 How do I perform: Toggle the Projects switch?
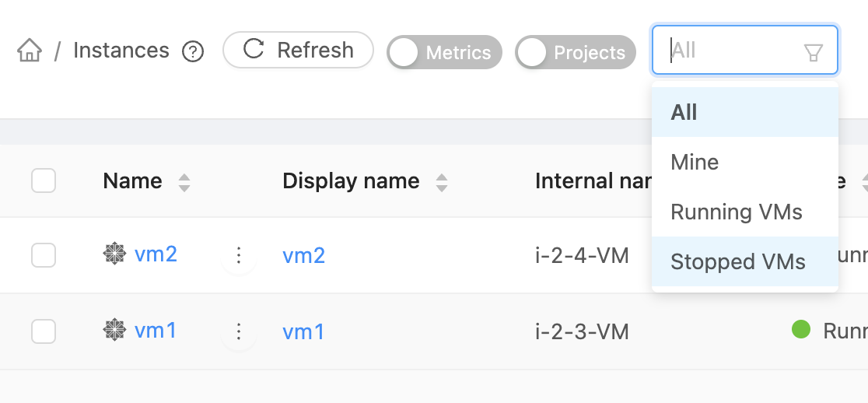click(x=576, y=53)
